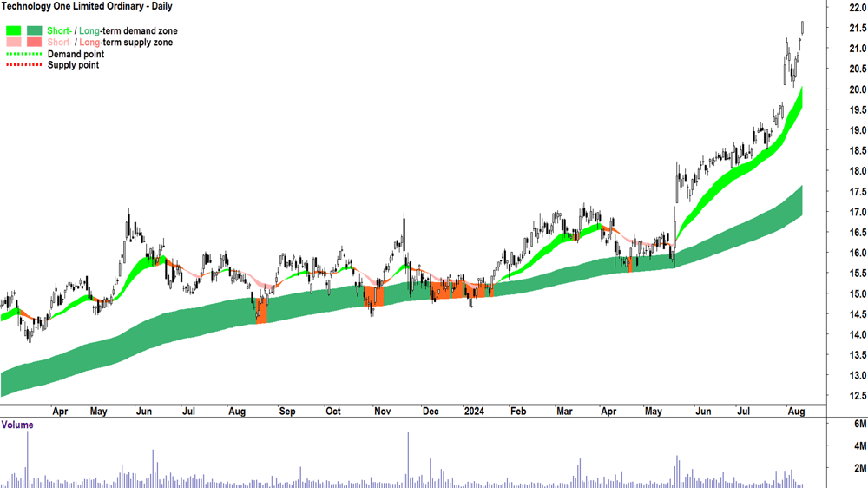Click the 2024 year label on time axis
The height and width of the screenshot is (488, 868).
[474, 412]
